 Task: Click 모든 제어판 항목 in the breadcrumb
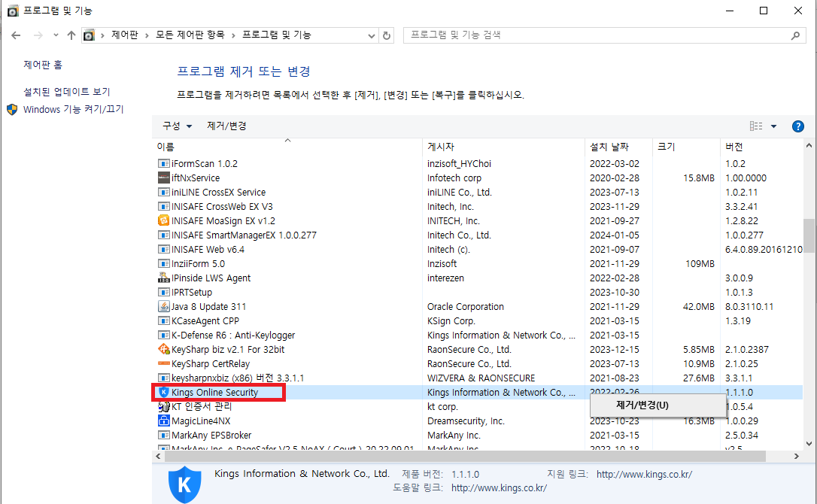(x=190, y=35)
